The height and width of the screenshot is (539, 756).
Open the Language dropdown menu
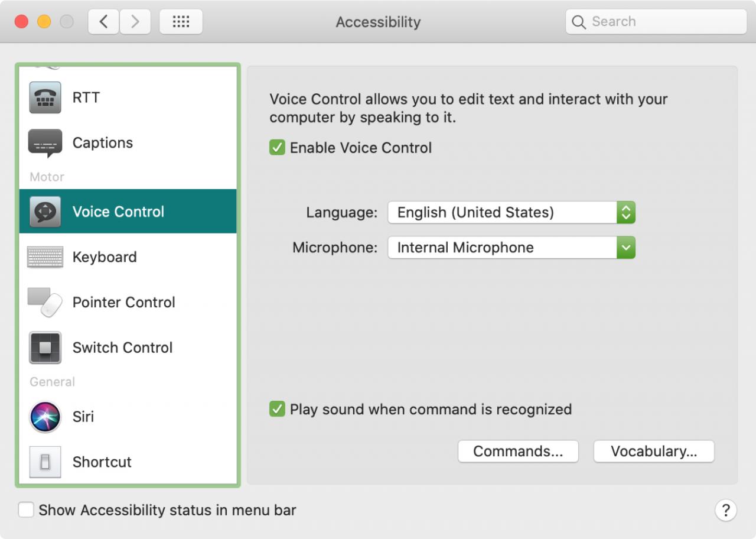pyautogui.click(x=511, y=212)
